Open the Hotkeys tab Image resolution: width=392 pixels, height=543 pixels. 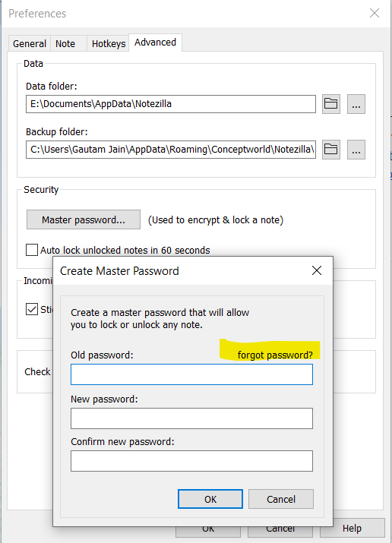[109, 43]
